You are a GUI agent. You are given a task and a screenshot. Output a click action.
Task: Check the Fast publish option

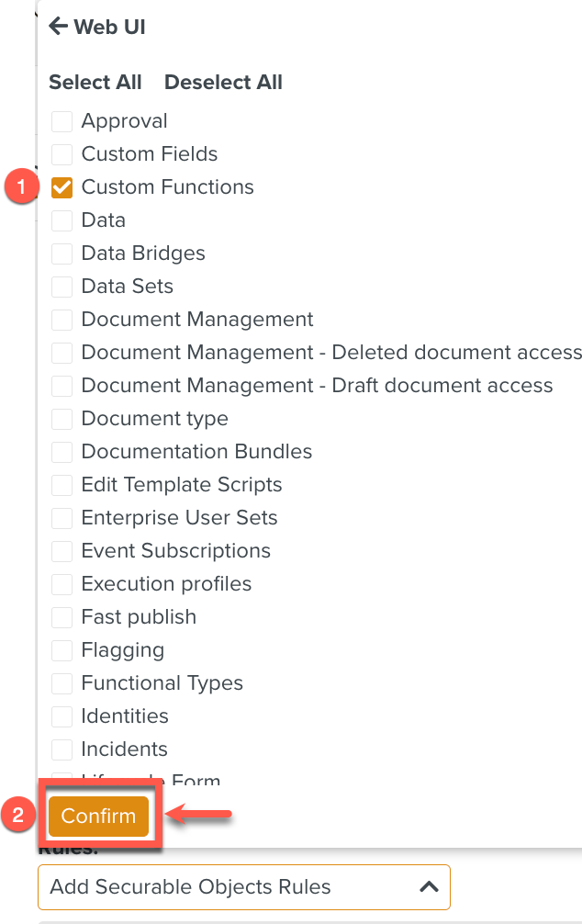[x=62, y=617]
